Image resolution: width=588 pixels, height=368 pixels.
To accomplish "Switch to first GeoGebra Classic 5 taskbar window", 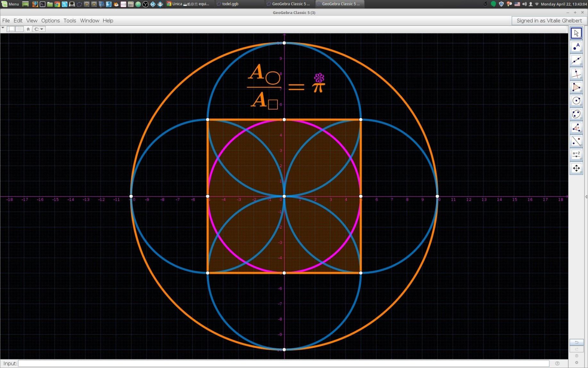I will (289, 4).
